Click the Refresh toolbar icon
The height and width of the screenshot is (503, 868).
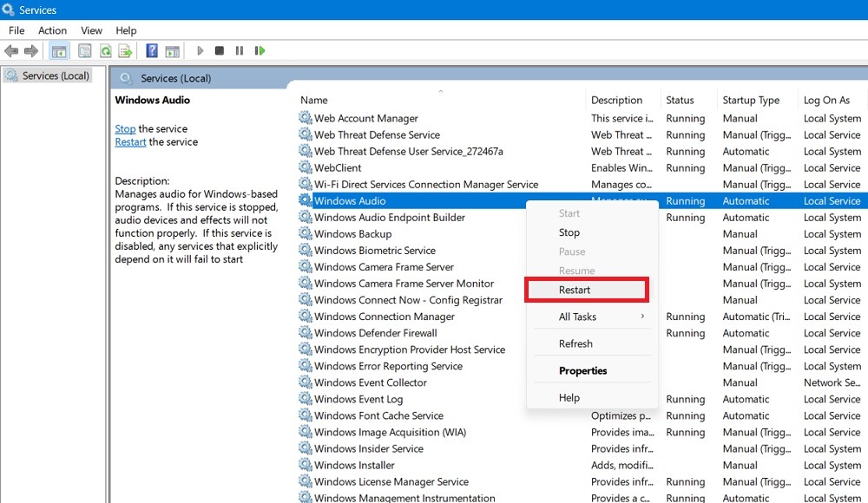click(x=105, y=50)
